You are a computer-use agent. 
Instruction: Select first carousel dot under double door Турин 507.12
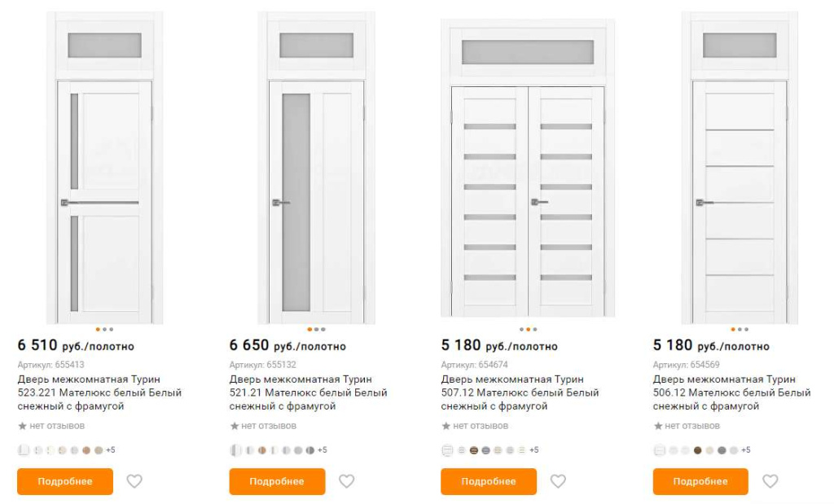[521, 329]
